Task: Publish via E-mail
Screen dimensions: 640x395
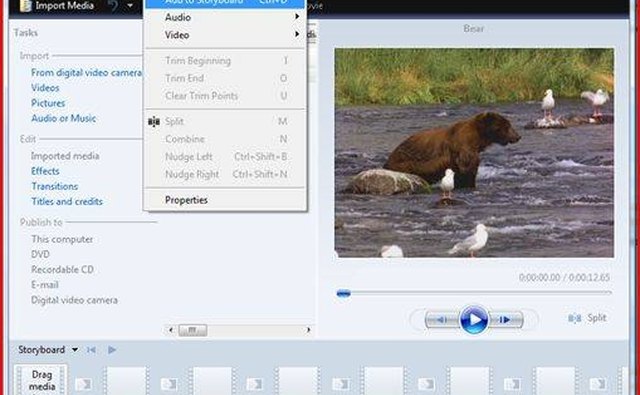Action: (x=45, y=284)
